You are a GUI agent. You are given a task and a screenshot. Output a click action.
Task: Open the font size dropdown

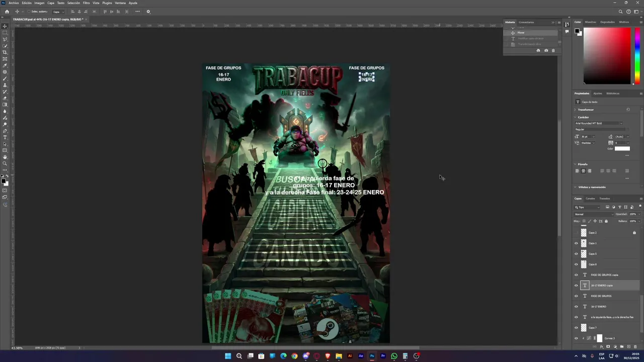click(593, 136)
